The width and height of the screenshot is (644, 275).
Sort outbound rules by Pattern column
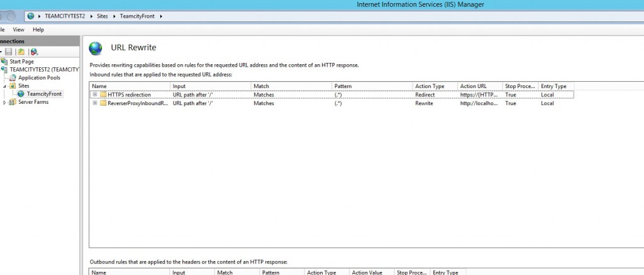(282, 272)
